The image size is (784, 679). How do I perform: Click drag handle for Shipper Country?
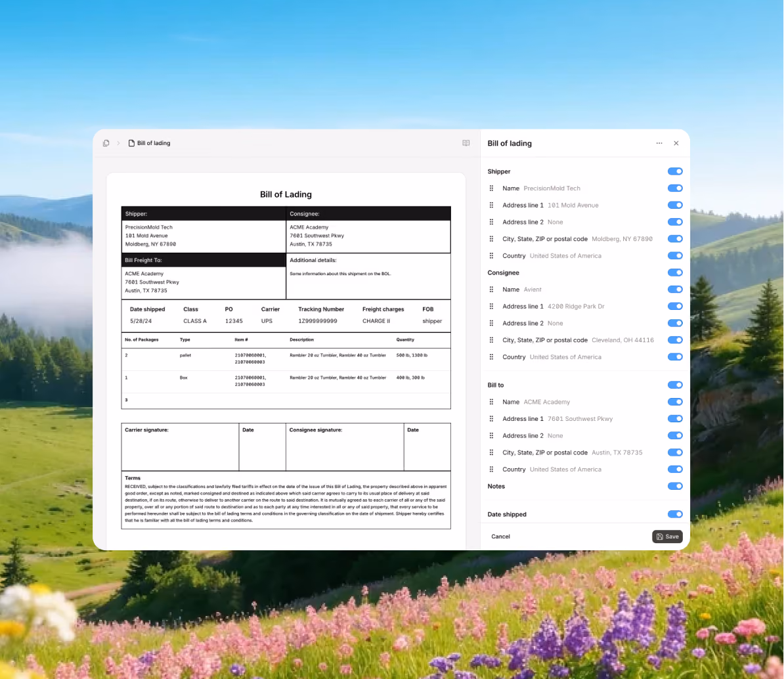click(x=492, y=255)
